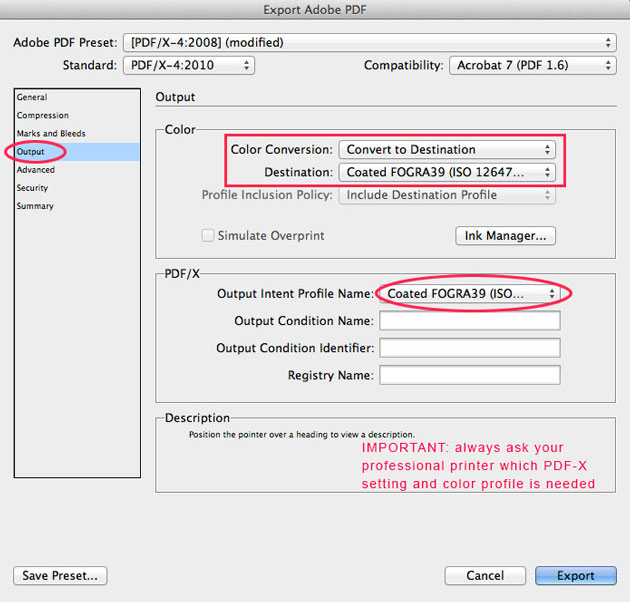
Task: Open the Compatibility Acrobat 7 dropdown
Action: tap(532, 65)
